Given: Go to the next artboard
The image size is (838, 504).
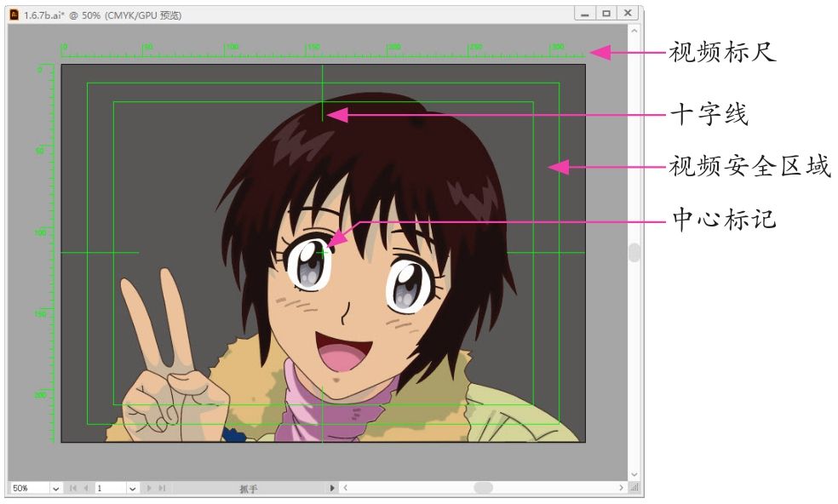Looking at the screenshot, I should (x=150, y=489).
